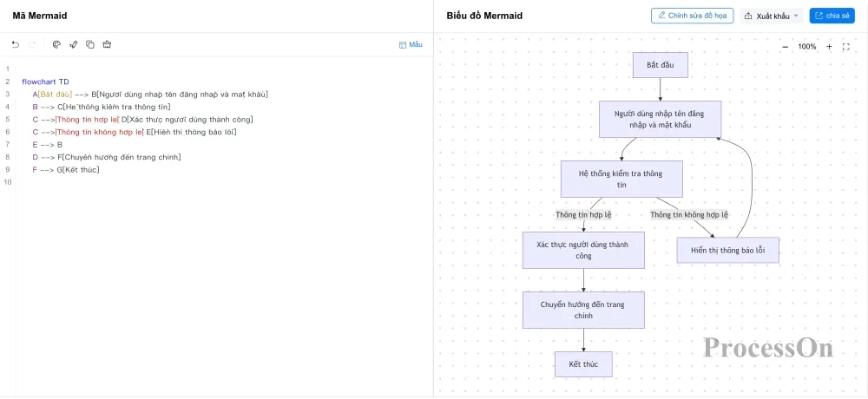Click the Chỉnh sửa đồ họa button
The width and height of the screenshot is (868, 399).
click(x=692, y=16)
